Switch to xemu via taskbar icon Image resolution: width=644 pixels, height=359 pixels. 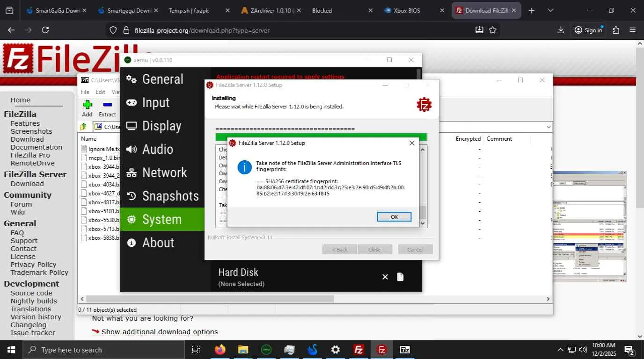click(266, 350)
